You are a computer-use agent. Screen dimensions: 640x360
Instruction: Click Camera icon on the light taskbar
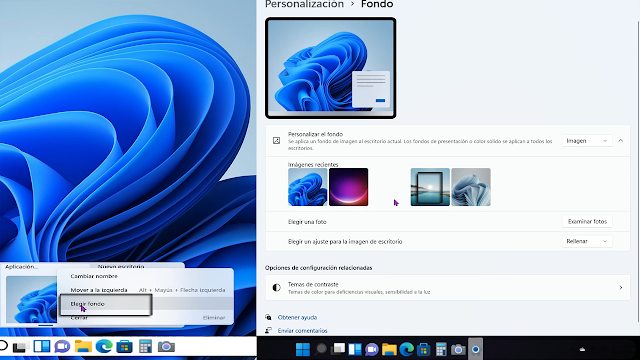pos(166,347)
